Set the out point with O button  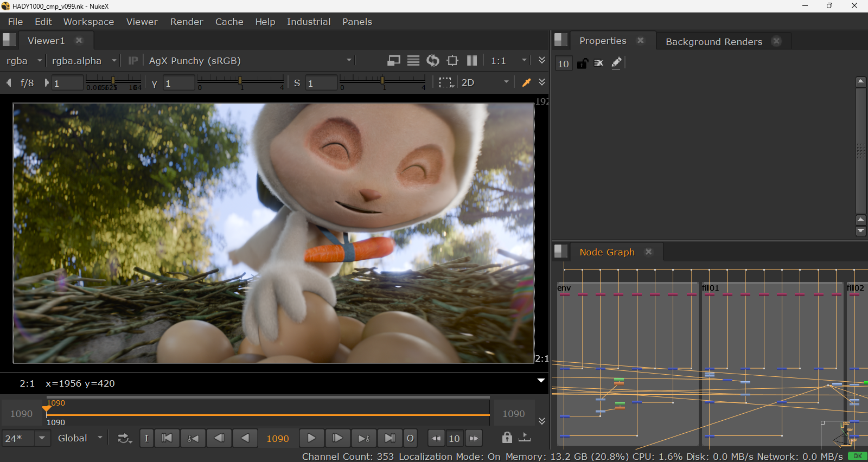tap(410, 438)
